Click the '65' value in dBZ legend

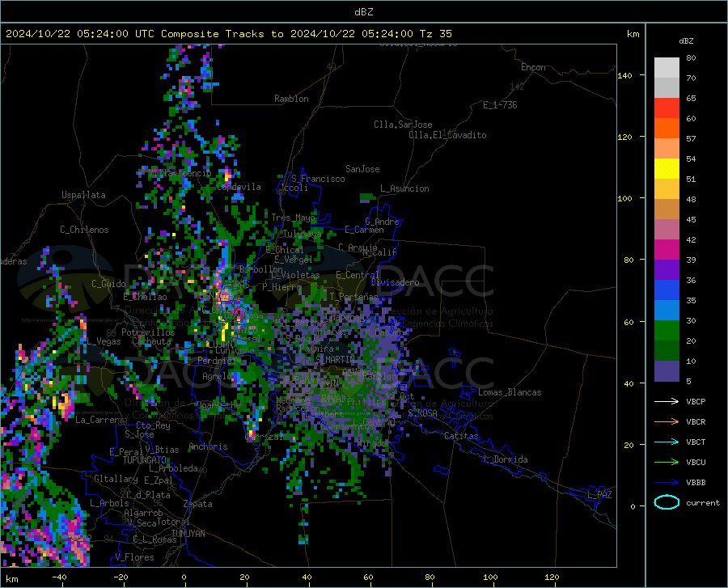click(x=691, y=99)
